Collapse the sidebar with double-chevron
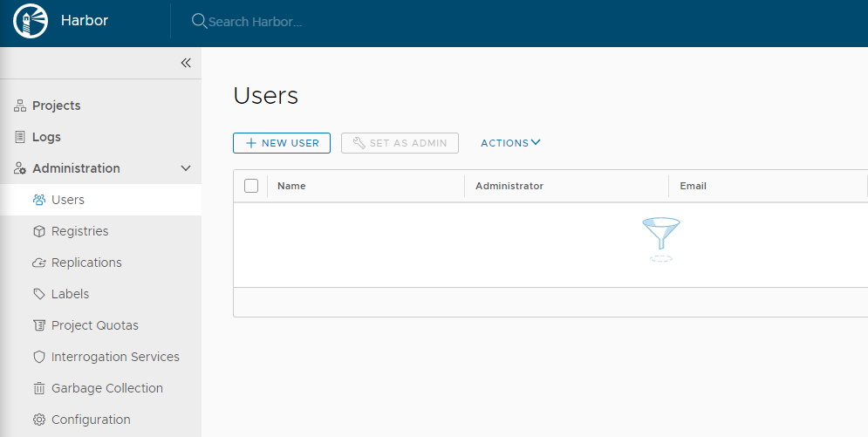 pyautogui.click(x=186, y=63)
